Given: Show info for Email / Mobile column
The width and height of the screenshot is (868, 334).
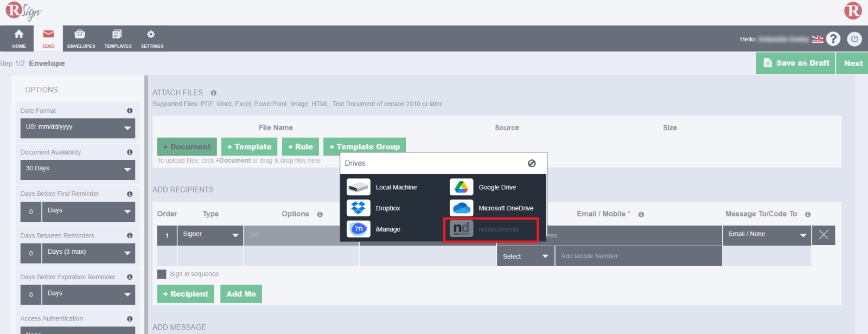Looking at the screenshot, I should (x=641, y=215).
